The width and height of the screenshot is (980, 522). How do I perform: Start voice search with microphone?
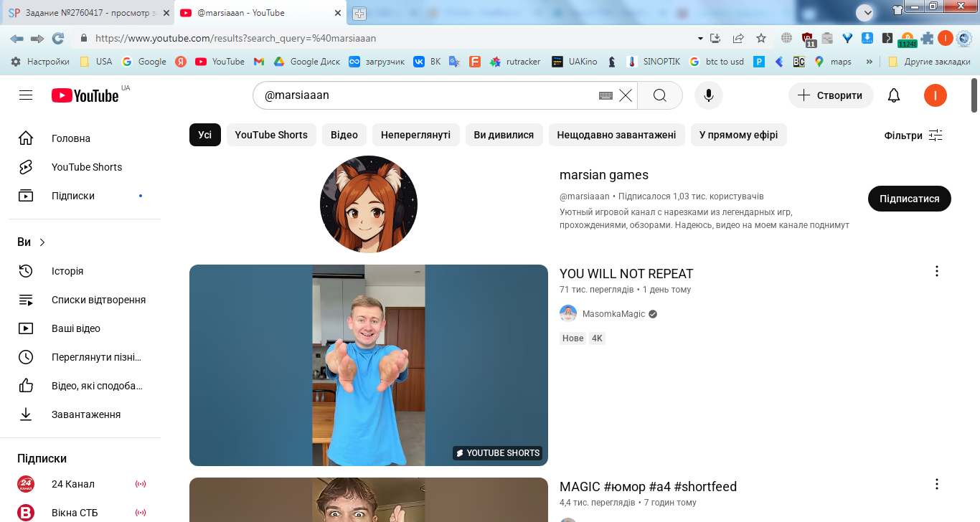coord(709,95)
